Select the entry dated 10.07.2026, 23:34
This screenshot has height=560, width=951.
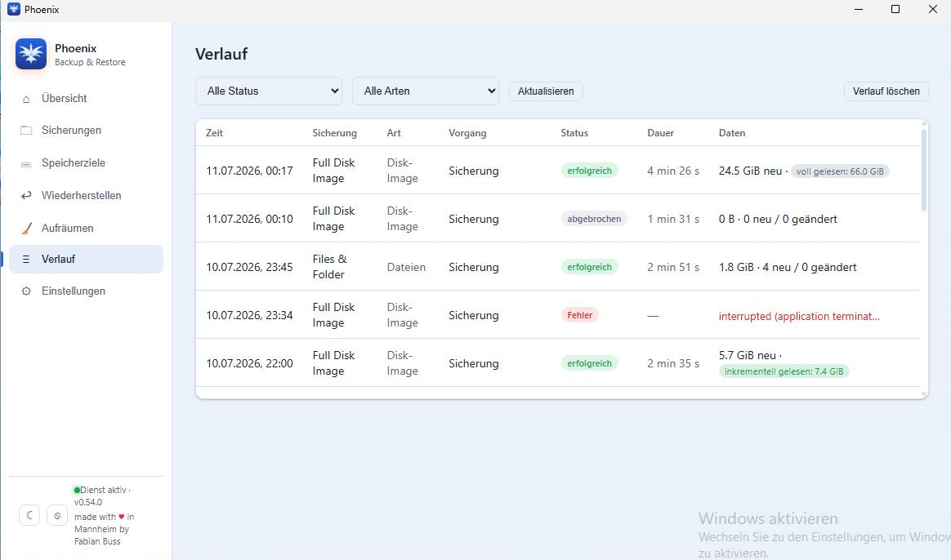click(x=558, y=315)
